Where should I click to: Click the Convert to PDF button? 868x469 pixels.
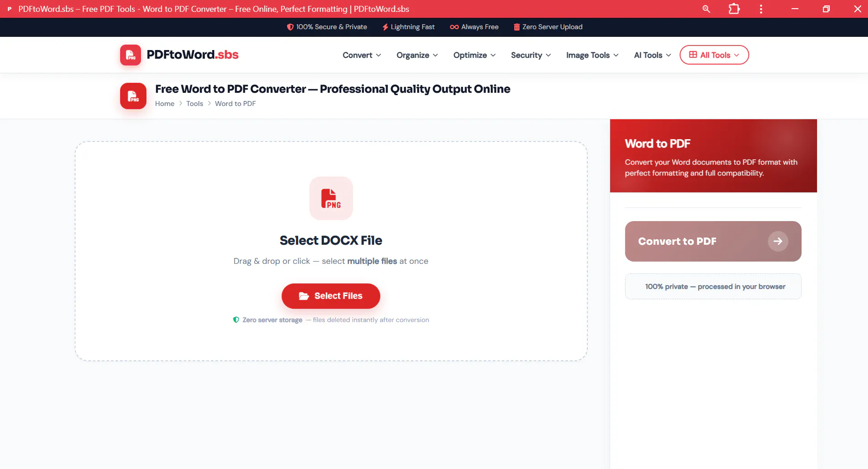(713, 241)
